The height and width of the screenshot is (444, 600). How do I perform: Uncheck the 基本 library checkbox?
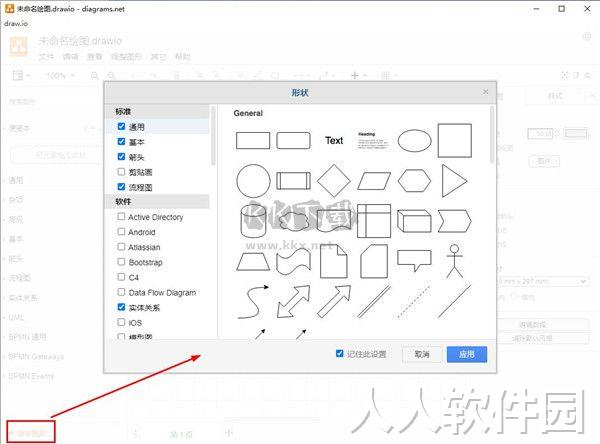click(x=121, y=142)
